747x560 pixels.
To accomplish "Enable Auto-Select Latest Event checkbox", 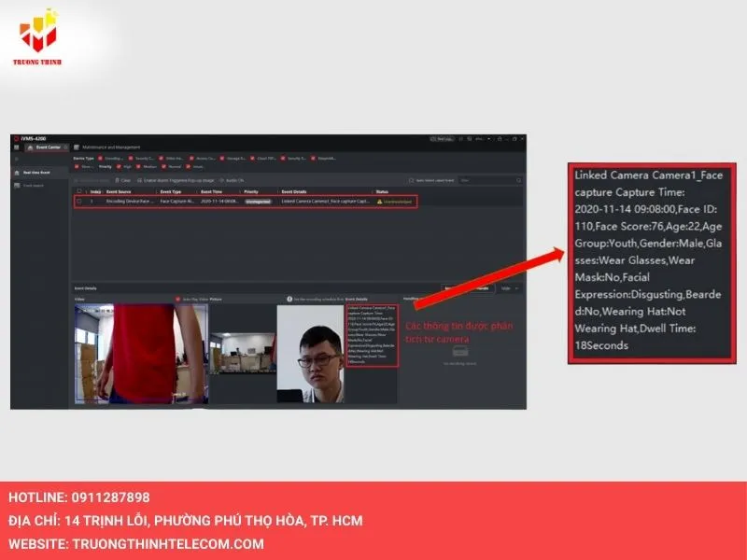I will [411, 179].
